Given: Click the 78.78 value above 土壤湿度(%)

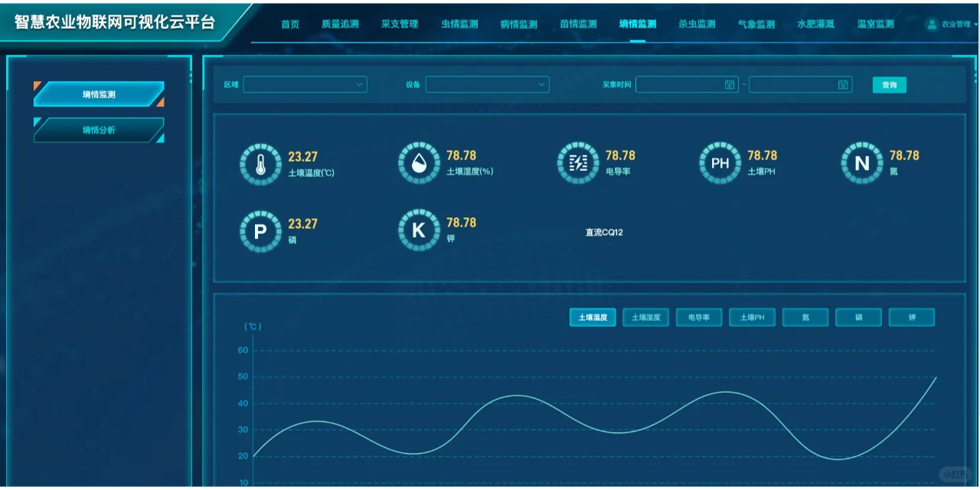Looking at the screenshot, I should coord(461,155).
